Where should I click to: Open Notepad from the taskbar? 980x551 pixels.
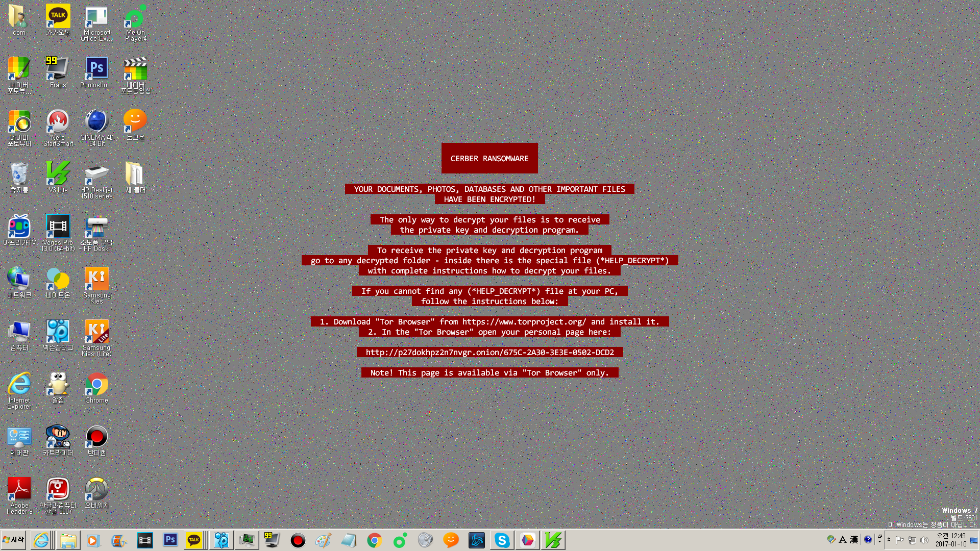349,540
